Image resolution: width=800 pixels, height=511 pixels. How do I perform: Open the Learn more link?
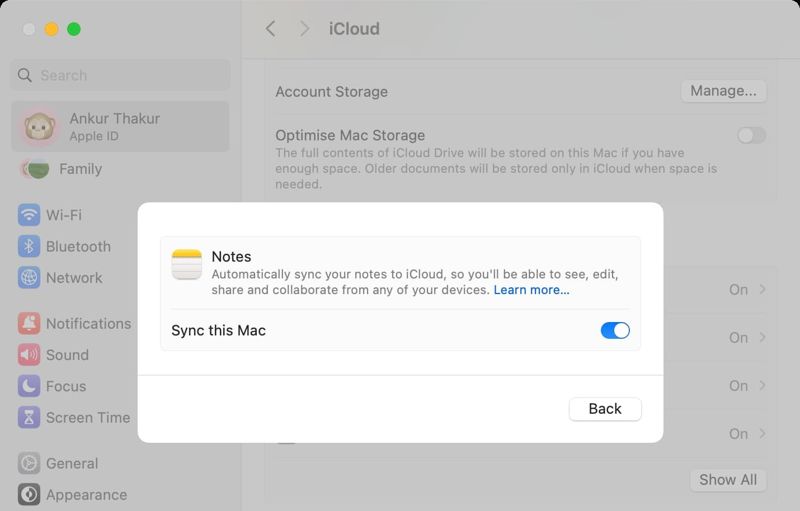531,290
